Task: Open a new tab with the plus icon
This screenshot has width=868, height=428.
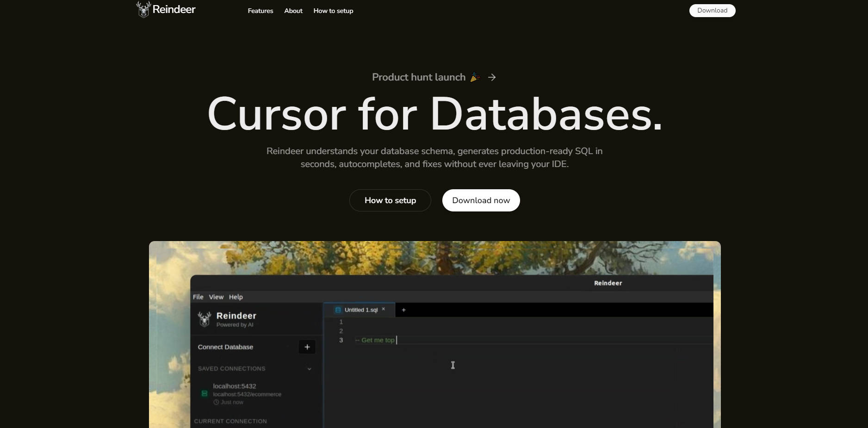Action: click(x=403, y=310)
